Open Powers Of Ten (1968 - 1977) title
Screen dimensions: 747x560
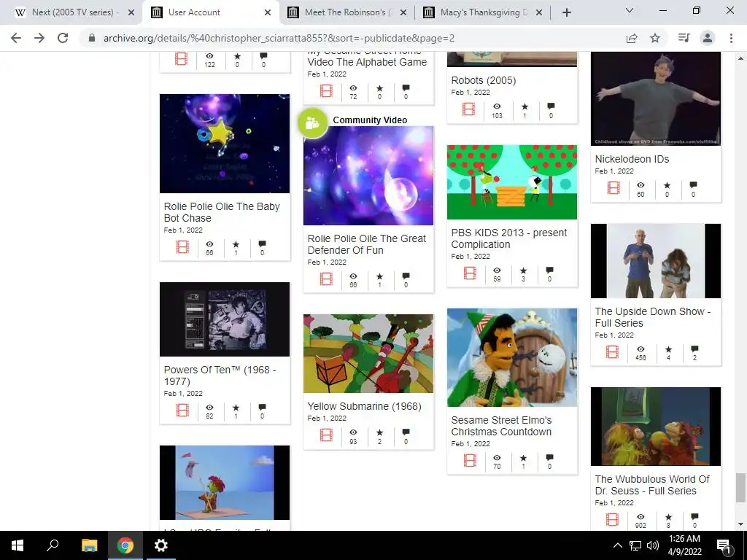coord(220,376)
